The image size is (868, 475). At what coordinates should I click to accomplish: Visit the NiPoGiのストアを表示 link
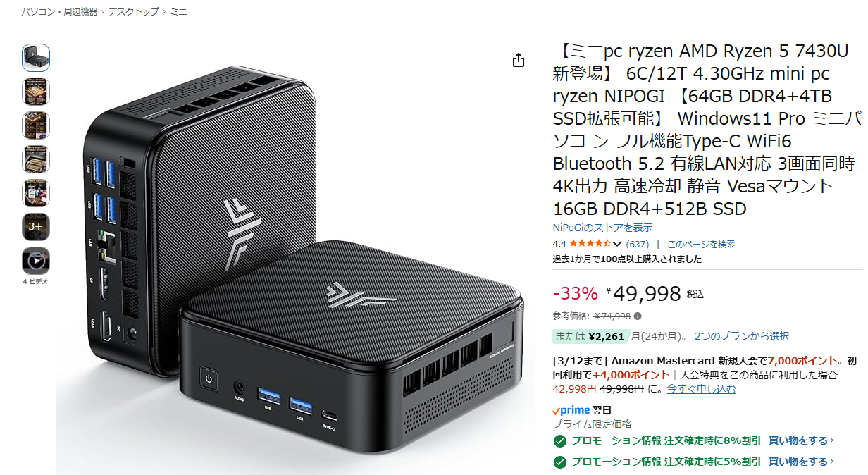pos(602,228)
